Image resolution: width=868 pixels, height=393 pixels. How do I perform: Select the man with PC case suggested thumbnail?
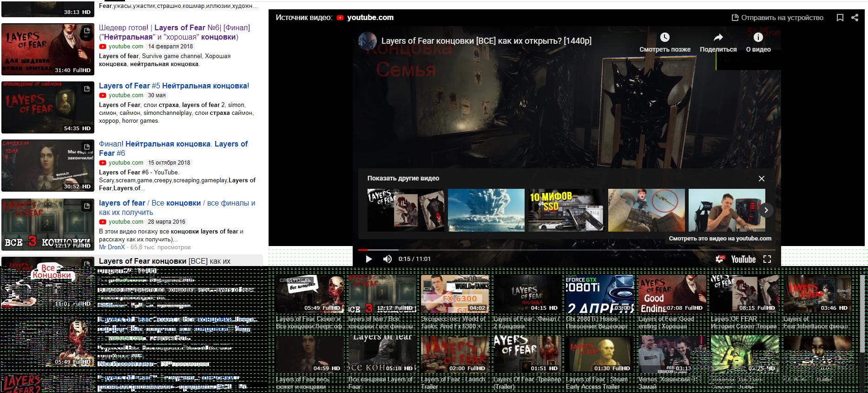727,210
